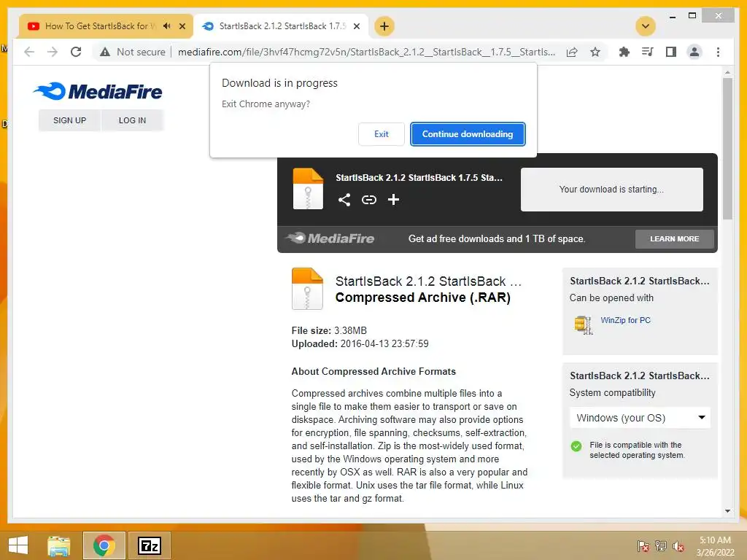The image size is (747, 560).
Task: Click the MediaFire logo at top left
Action: point(98,91)
